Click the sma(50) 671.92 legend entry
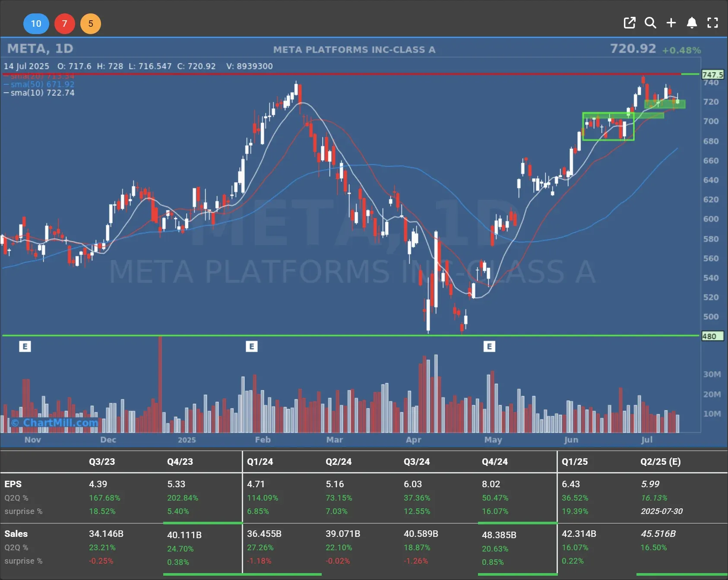Image resolution: width=728 pixels, height=580 pixels. pos(39,84)
